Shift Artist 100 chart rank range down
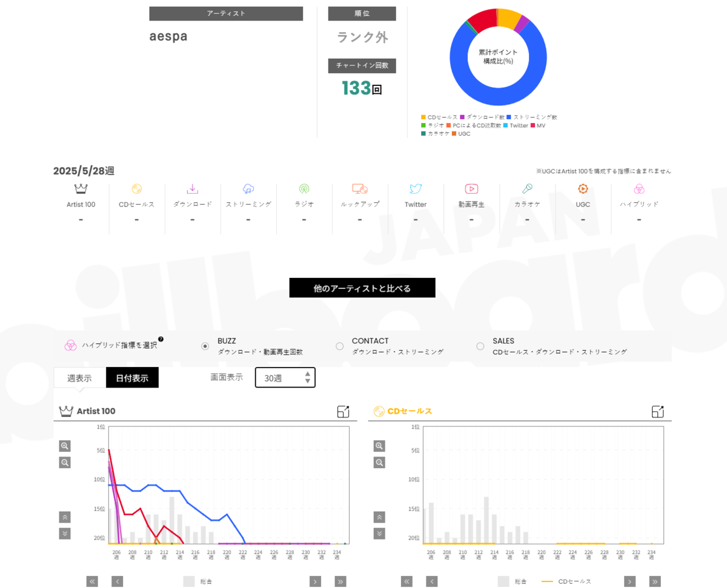The height and width of the screenshot is (588, 727). pos(65,533)
